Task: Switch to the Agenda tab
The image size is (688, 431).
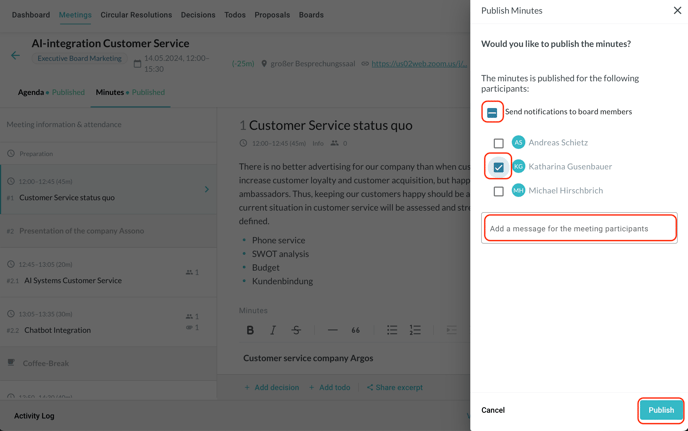Action: 31,92
